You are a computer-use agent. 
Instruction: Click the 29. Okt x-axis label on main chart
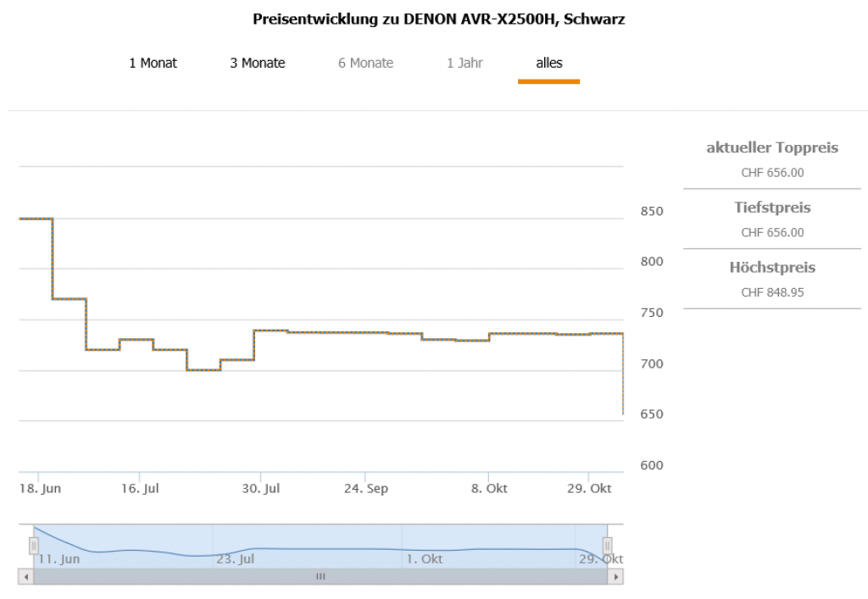pos(589,488)
